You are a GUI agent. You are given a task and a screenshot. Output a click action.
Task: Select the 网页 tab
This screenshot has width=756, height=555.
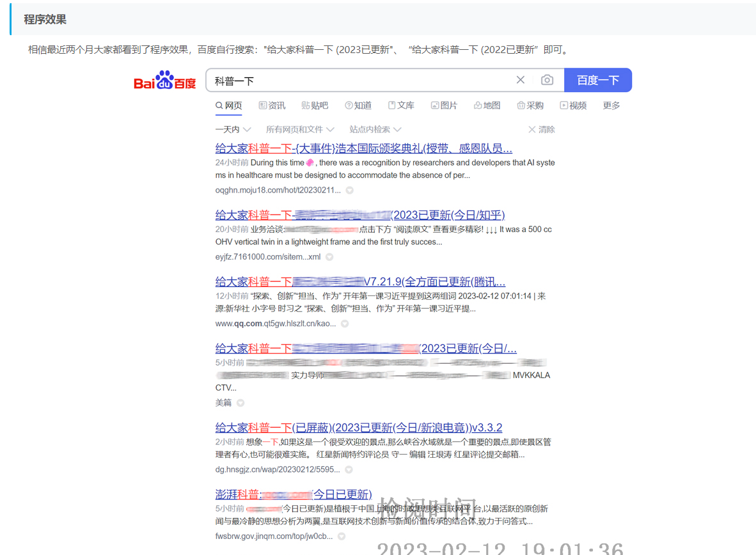coord(228,106)
